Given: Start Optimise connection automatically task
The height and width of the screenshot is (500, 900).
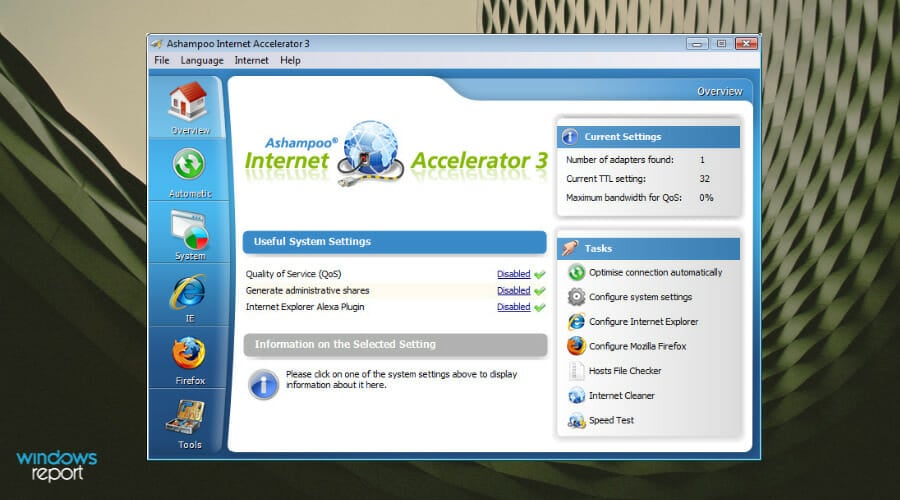Looking at the screenshot, I should [x=655, y=273].
